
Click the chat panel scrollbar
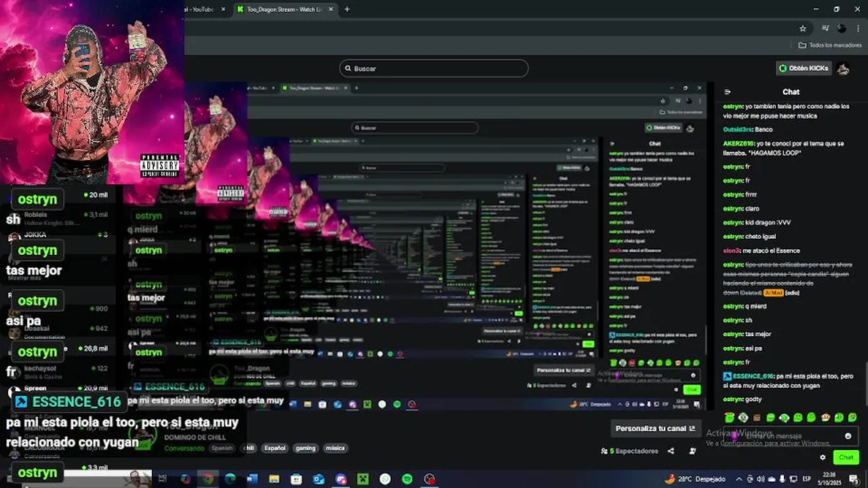coord(865,383)
